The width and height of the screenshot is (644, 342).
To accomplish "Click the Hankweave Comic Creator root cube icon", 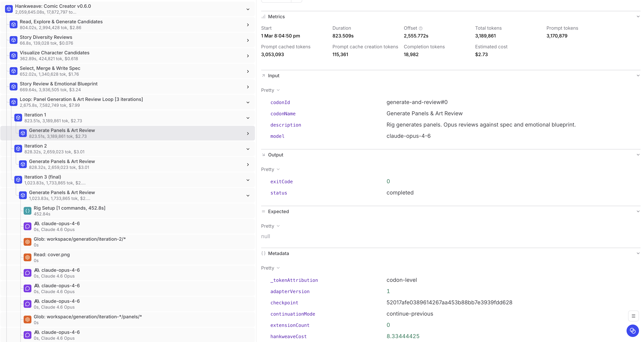I will click(9, 9).
